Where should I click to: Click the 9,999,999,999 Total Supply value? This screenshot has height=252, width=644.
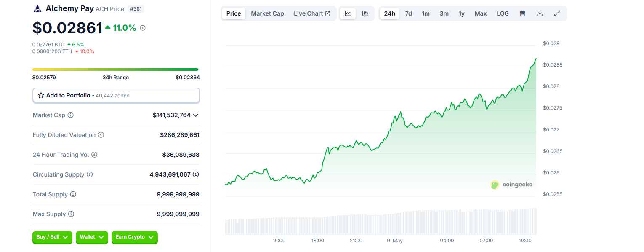(x=178, y=194)
